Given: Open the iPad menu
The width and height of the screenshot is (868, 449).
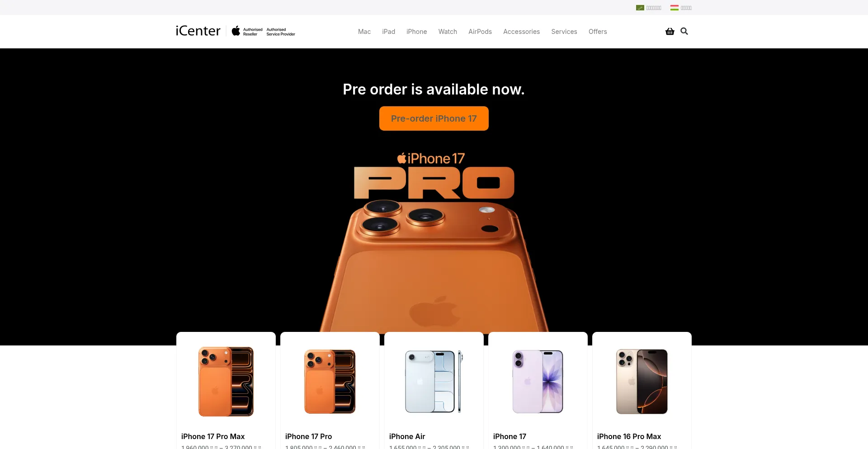Looking at the screenshot, I should click(388, 32).
